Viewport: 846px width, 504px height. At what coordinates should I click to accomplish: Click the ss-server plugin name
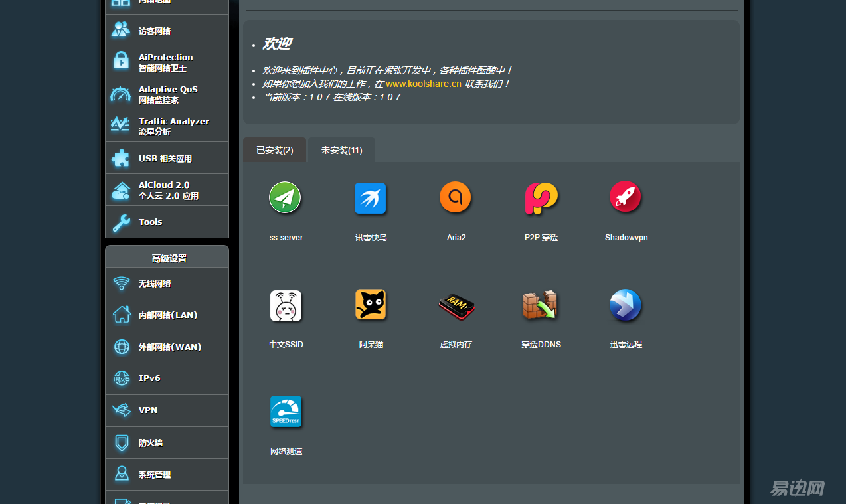[286, 238]
